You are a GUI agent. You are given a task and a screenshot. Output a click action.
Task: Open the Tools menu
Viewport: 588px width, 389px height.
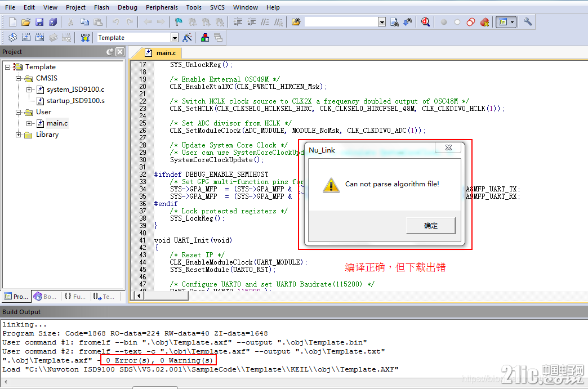[194, 7]
